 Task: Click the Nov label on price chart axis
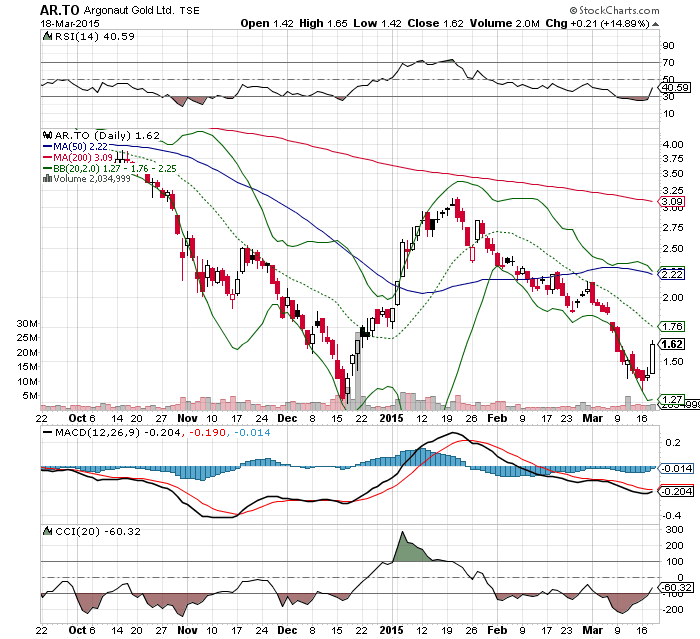point(187,418)
